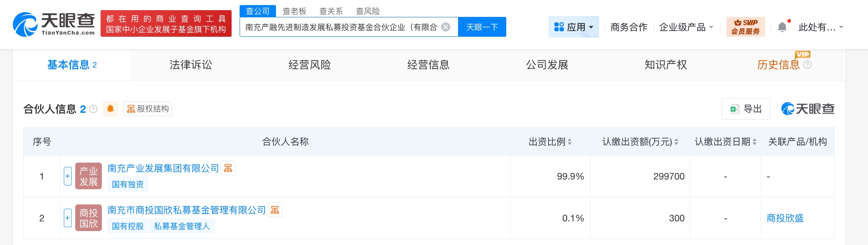Expand row 2 partner details
868x245 pixels.
[x=68, y=218]
